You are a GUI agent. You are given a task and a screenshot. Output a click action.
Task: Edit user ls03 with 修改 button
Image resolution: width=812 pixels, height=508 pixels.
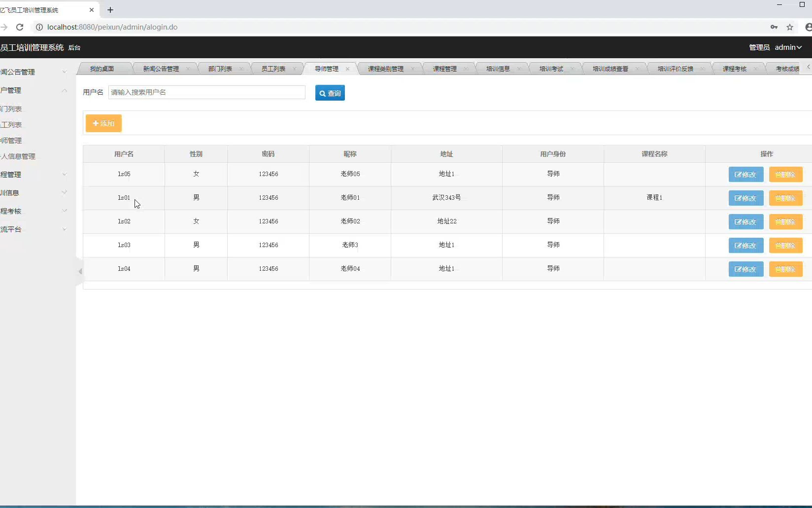746,246
